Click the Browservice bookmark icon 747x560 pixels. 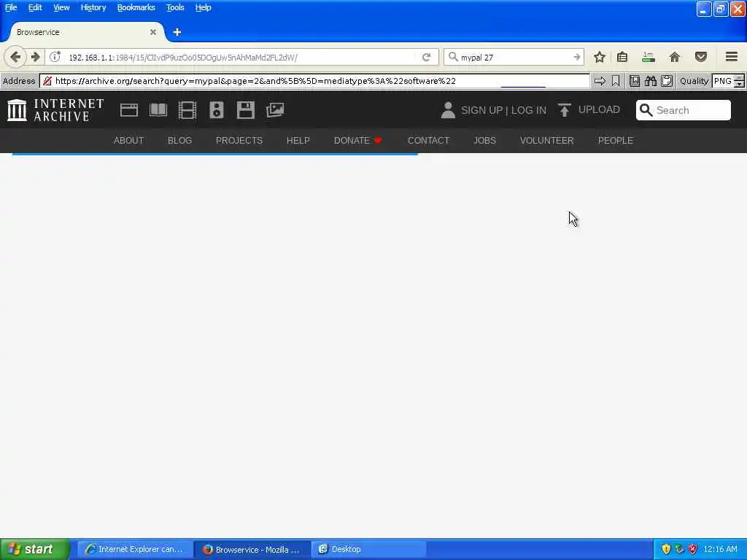coord(616,81)
